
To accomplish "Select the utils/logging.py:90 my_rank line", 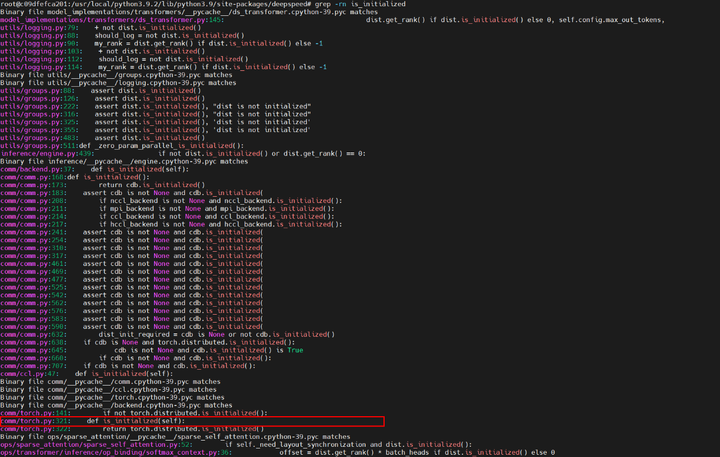I will [162, 43].
